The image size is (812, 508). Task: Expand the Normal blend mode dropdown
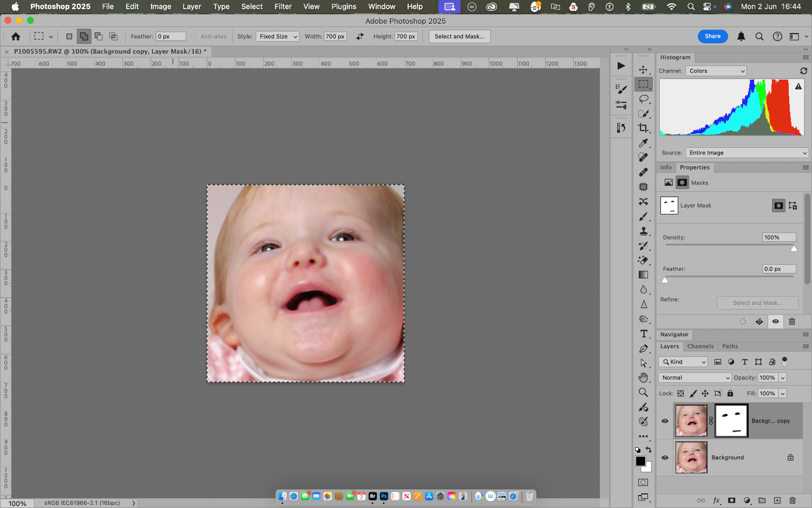tap(695, 377)
